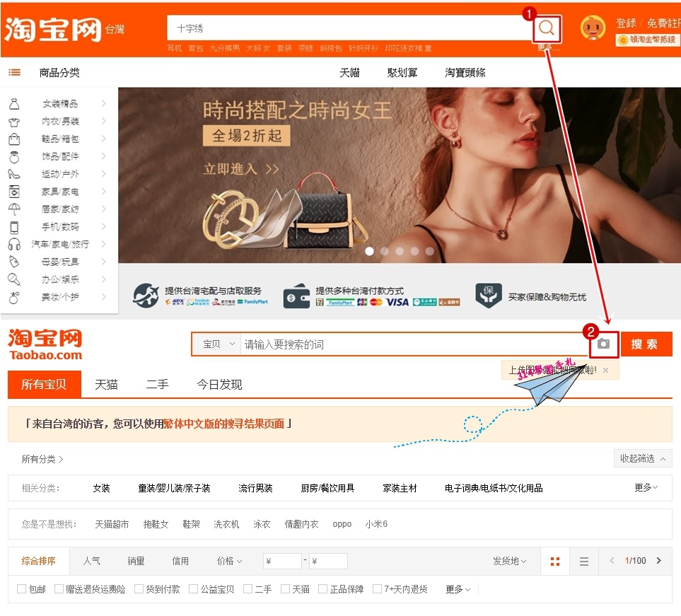
Task: Check the 赠送退货运费险 checkbox
Action: [x=59, y=588]
